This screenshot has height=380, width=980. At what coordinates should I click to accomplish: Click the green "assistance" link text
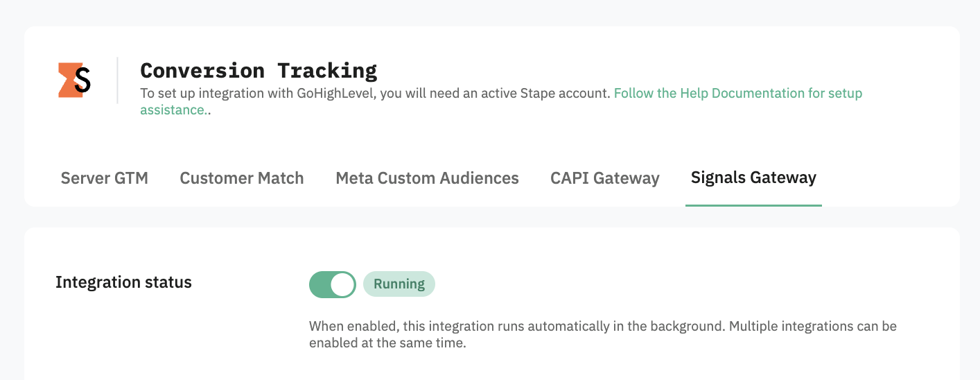point(172,110)
